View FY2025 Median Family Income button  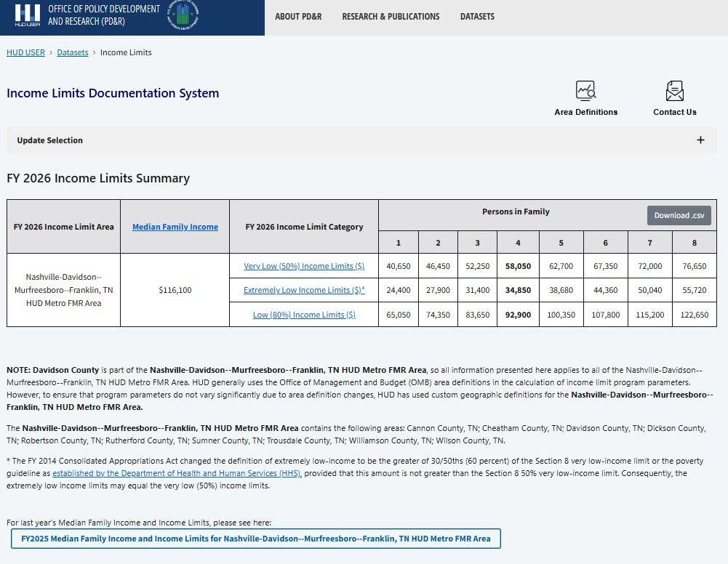256,539
